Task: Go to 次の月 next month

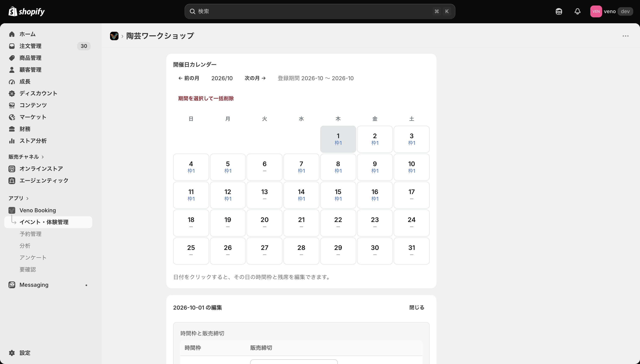Action: tap(255, 78)
